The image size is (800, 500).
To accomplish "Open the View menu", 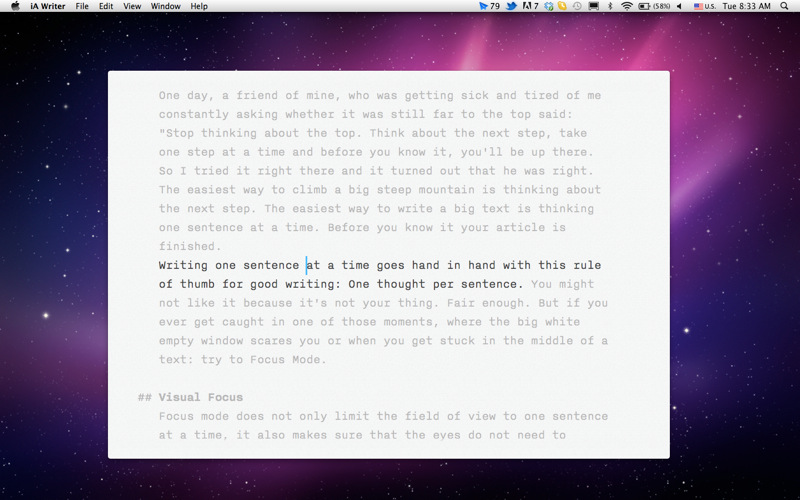I will point(133,6).
